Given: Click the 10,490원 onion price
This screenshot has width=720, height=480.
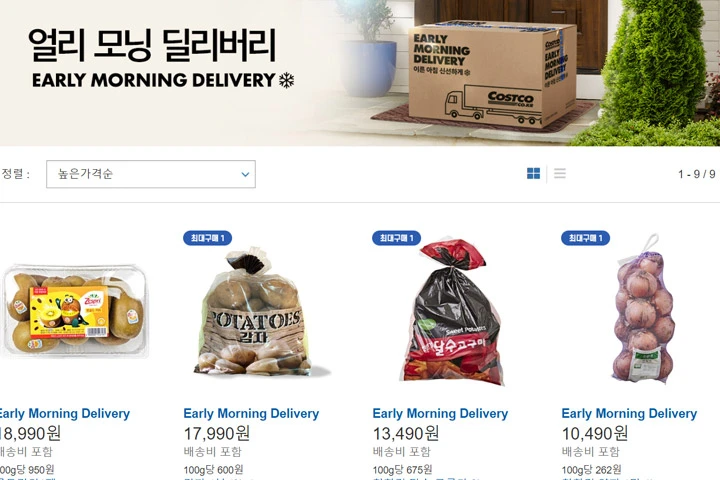Looking at the screenshot, I should 595,433.
